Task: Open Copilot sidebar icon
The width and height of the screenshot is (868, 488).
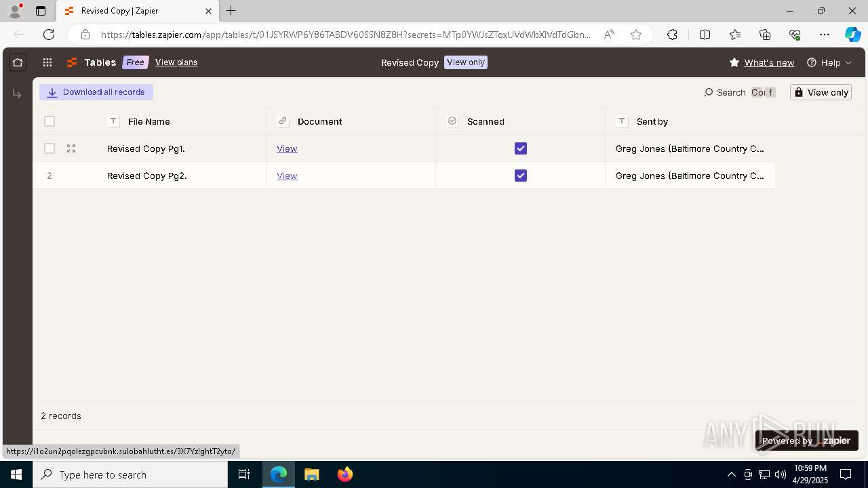Action: 852,35
